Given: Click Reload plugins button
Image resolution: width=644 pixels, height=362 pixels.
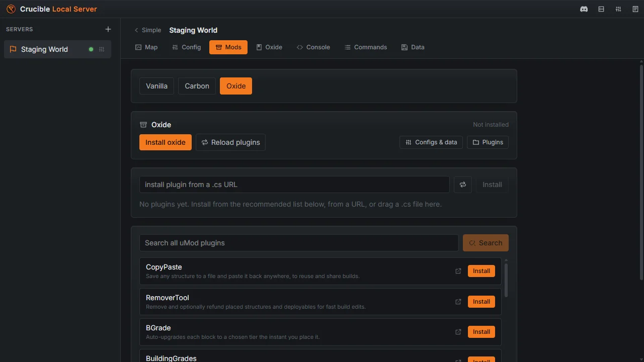Looking at the screenshot, I should pos(230,142).
